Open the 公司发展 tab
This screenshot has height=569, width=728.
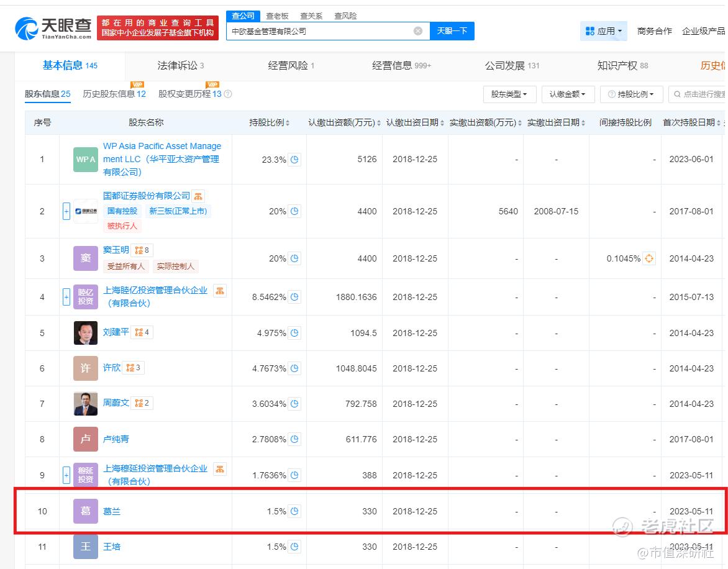click(x=512, y=65)
